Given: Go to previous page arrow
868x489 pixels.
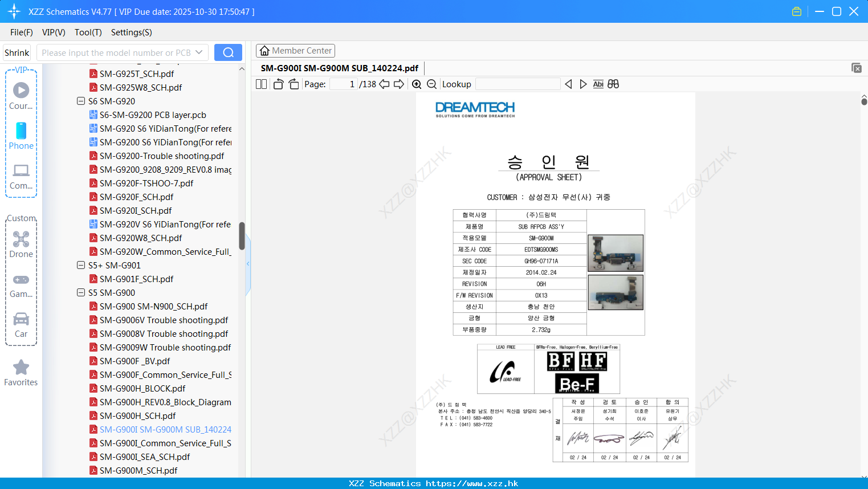Looking at the screenshot, I should click(384, 84).
